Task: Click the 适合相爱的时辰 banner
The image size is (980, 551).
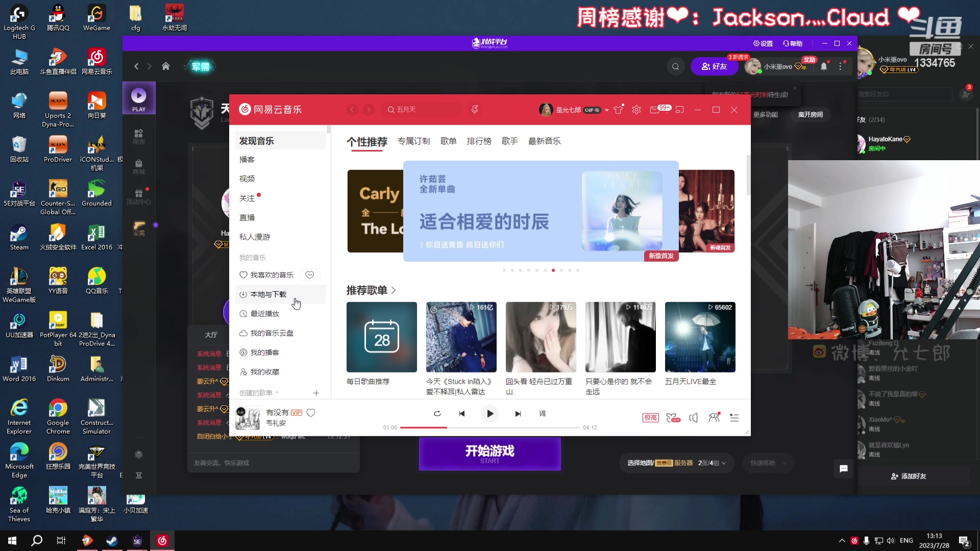Action: (541, 211)
